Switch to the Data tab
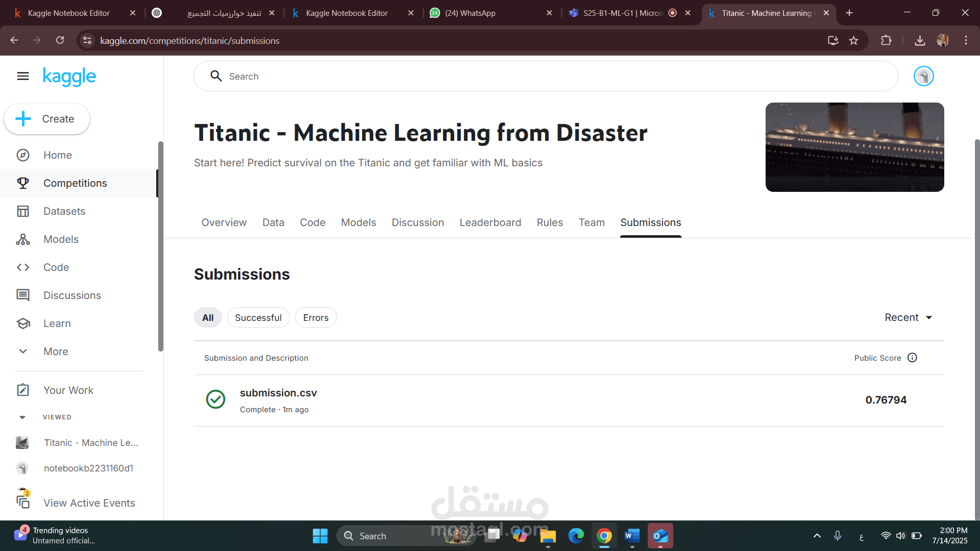The height and width of the screenshot is (551, 980). [x=273, y=223]
